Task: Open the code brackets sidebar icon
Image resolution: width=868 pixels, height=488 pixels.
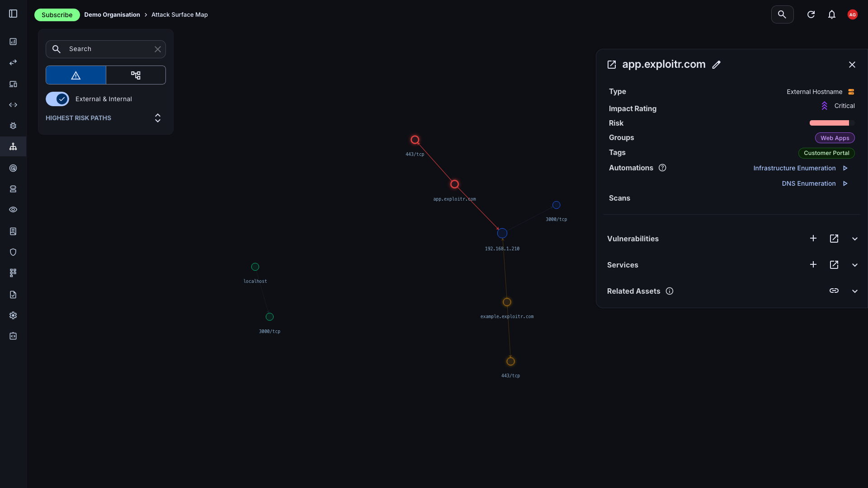Action: click(x=13, y=105)
